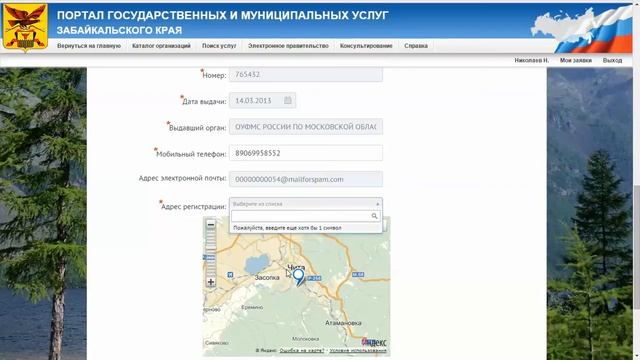The height and width of the screenshot is (360, 640).
Task: Click the Еремино label on the map
Action: 252,307
